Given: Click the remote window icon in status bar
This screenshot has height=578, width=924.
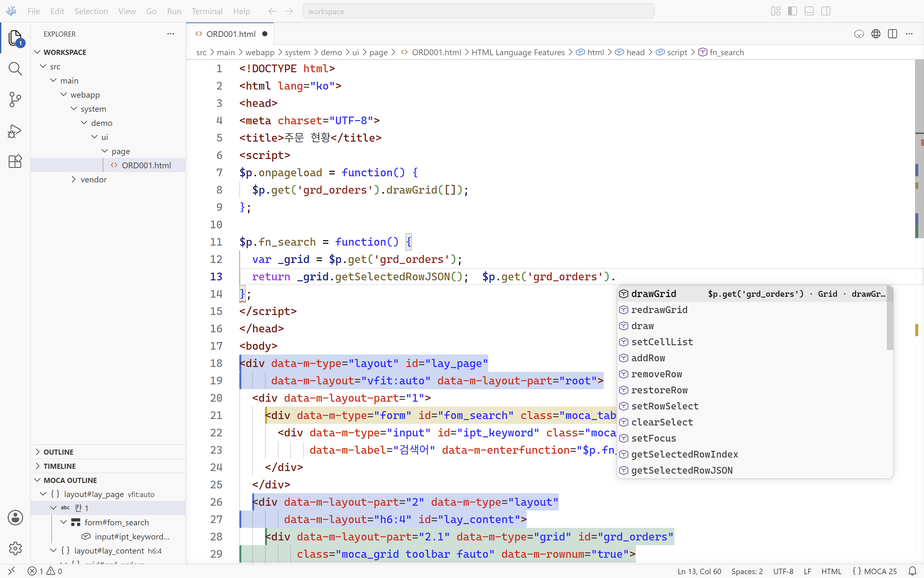Looking at the screenshot, I should coord(12,571).
